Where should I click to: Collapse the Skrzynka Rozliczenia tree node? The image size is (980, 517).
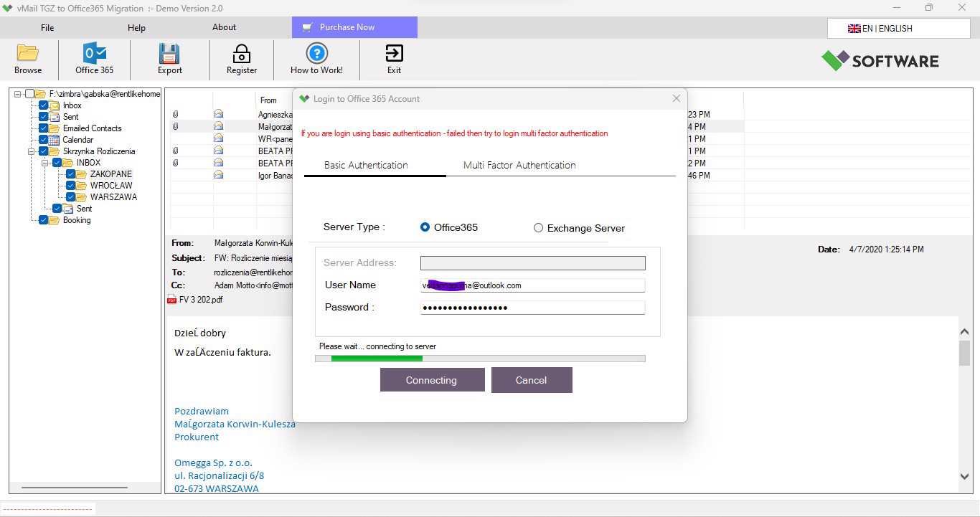(31, 151)
